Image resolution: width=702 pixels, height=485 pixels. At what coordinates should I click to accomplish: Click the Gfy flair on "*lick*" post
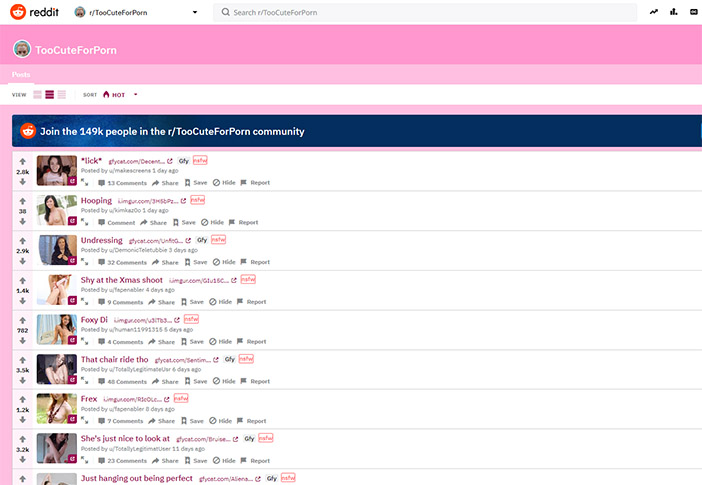pos(184,161)
